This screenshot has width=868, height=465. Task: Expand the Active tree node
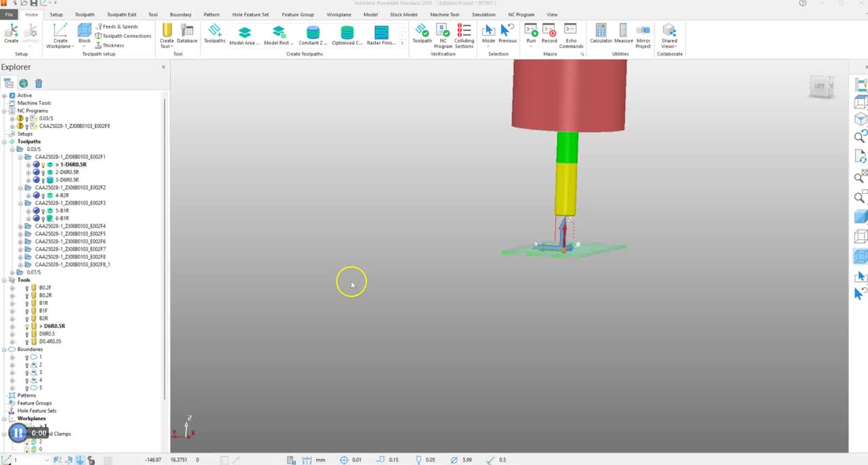(x=4, y=96)
